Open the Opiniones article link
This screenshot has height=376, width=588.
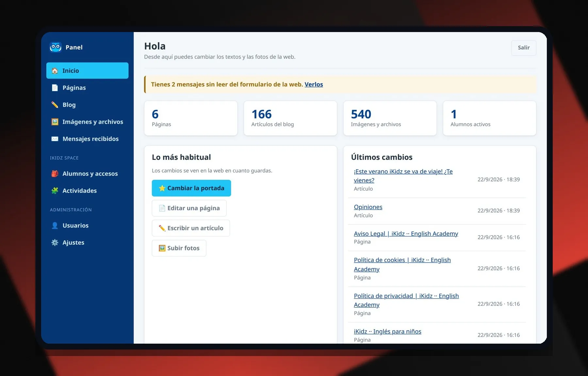pos(368,207)
